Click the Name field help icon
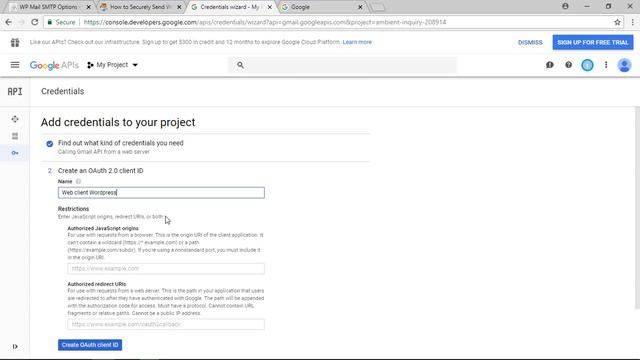 (78, 181)
